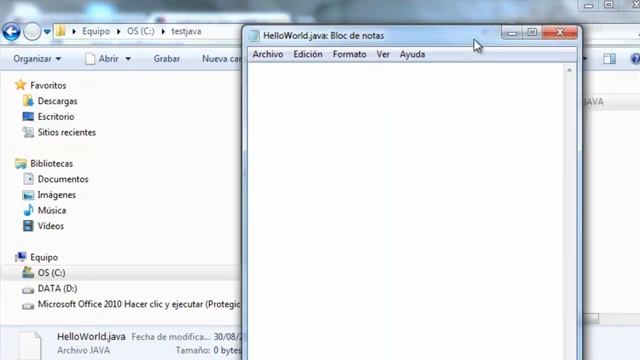Open the Organizar dropdown menu
Image resolution: width=640 pixels, height=360 pixels.
coord(37,59)
